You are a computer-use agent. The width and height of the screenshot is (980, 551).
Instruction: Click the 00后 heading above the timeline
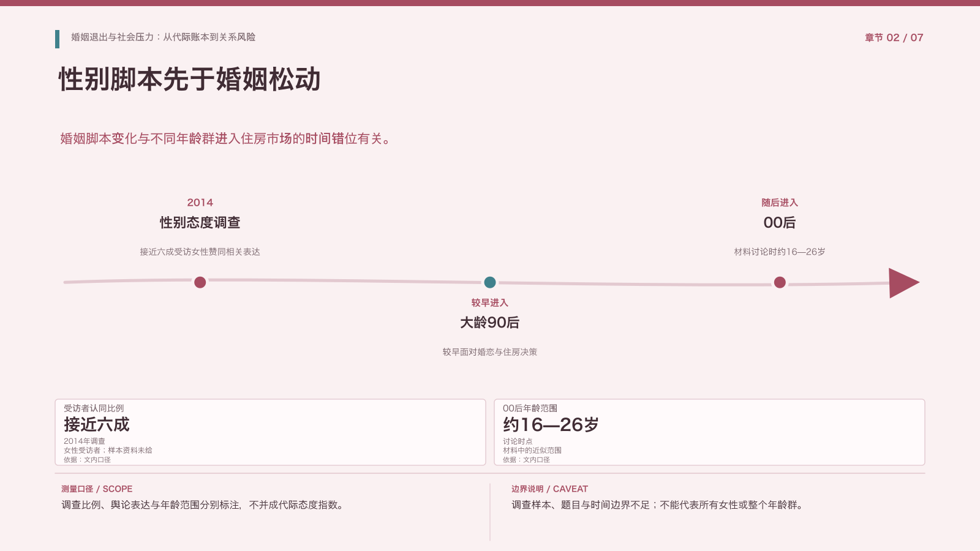coord(780,223)
